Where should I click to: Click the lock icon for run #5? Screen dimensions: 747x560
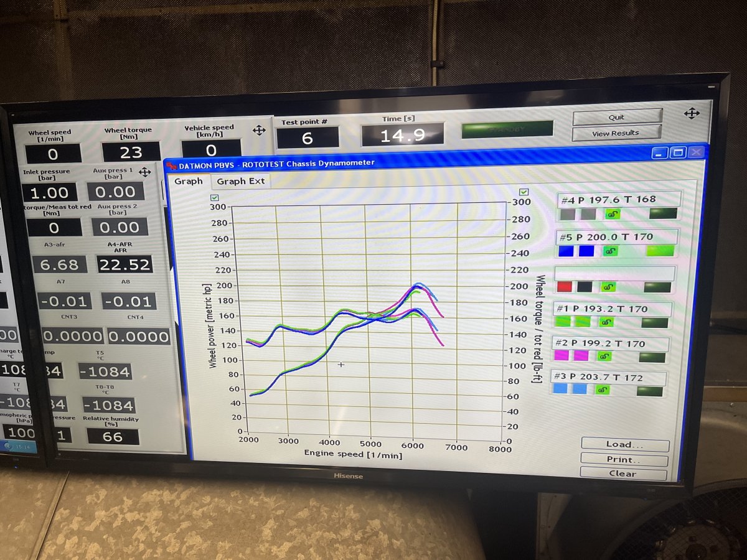tap(611, 251)
